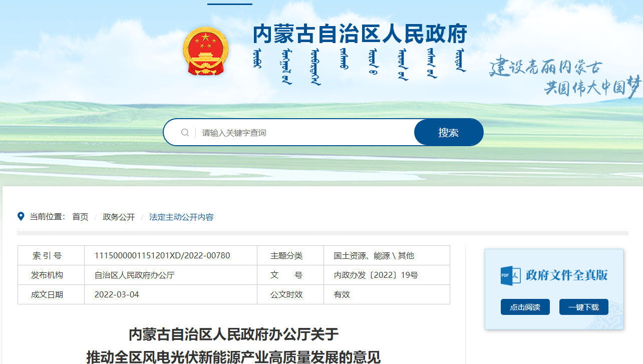Click the 内政办发〔2022〕19号 document number

pyautogui.click(x=376, y=275)
